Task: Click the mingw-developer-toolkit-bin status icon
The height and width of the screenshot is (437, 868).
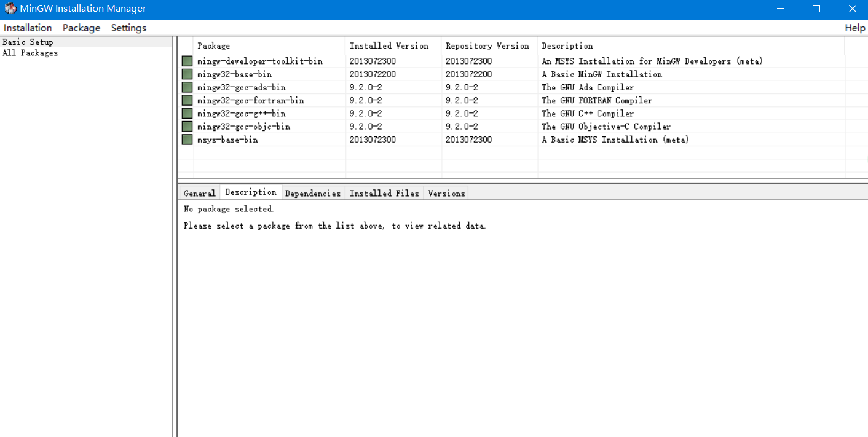Action: click(186, 60)
